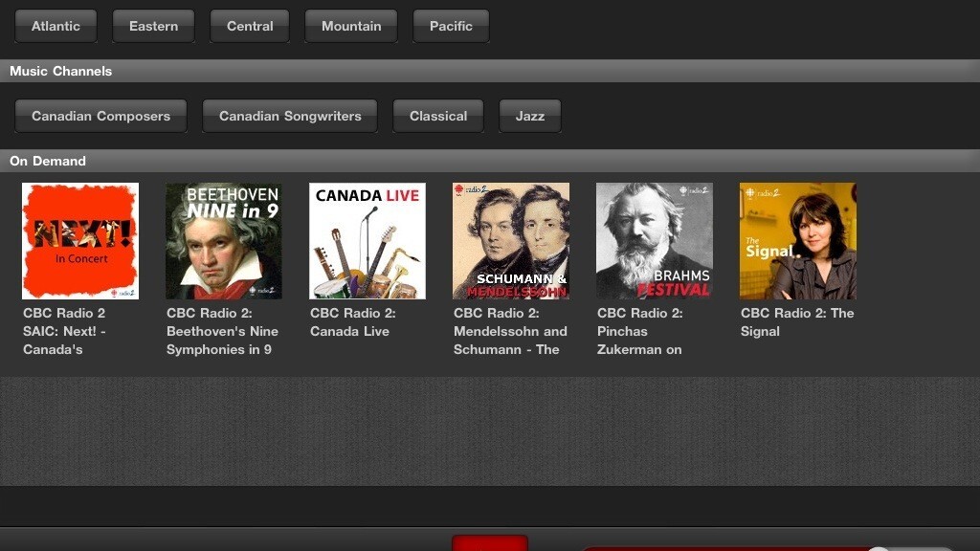Tap the Mountain time zone button
The image size is (980, 551).
(351, 26)
